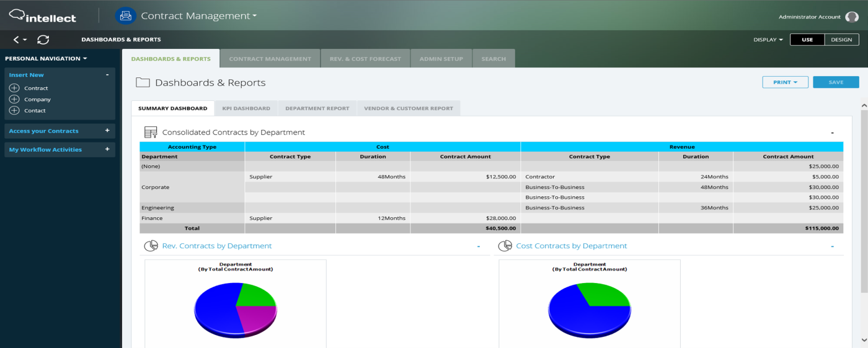Switch to DESIGN mode toggle
Screen dimensions: 868x348
pyautogui.click(x=841, y=40)
